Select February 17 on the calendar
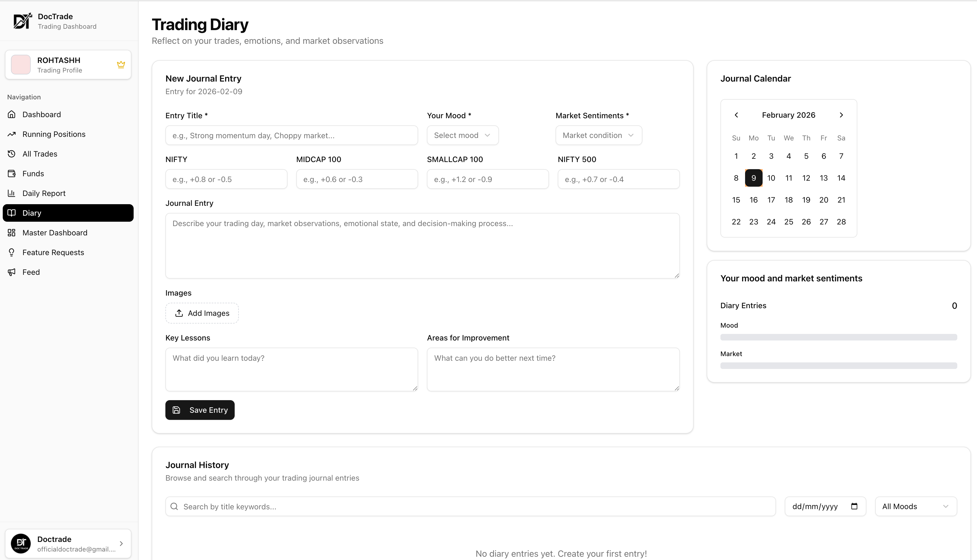 [771, 200]
